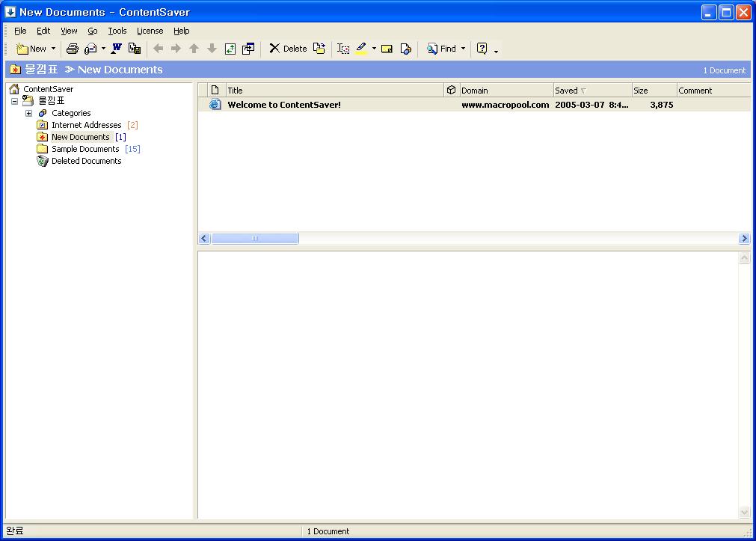756x541 pixels.
Task: Expand the Categories tree node
Action: coord(28,113)
